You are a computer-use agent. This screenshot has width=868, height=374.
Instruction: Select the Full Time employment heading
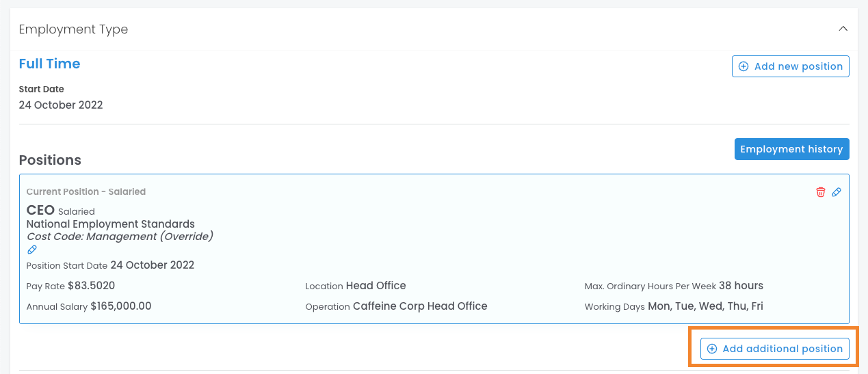pos(49,64)
